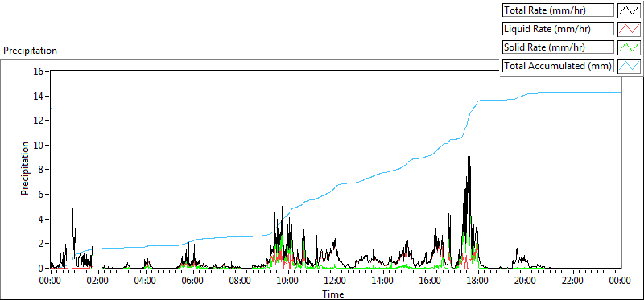Viewport: 644px width, 300px height.
Task: Click the blue accumulated line plateau near 20:00
Action: tap(534, 93)
